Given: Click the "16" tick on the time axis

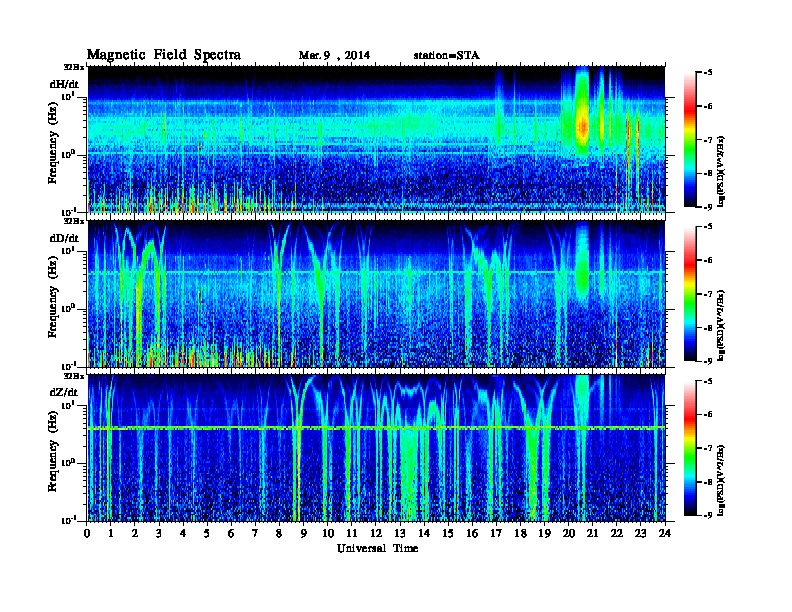Looking at the screenshot, I should [472, 533].
